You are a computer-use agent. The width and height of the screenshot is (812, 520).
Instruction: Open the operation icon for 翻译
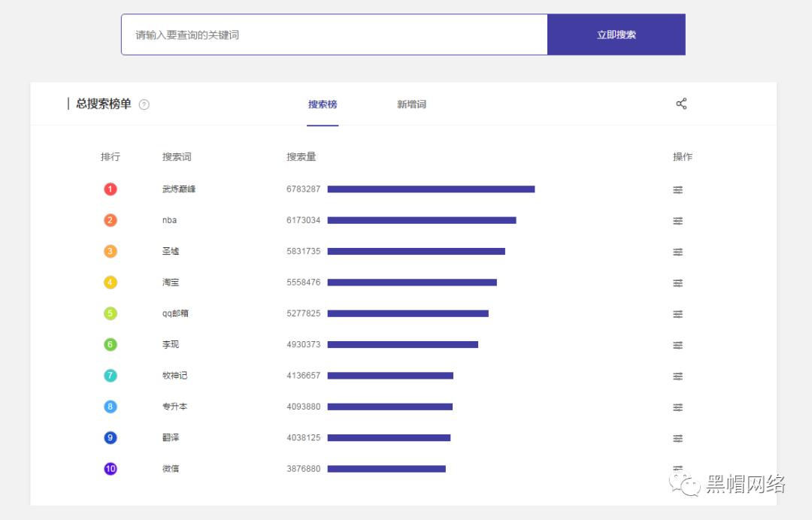click(x=678, y=437)
